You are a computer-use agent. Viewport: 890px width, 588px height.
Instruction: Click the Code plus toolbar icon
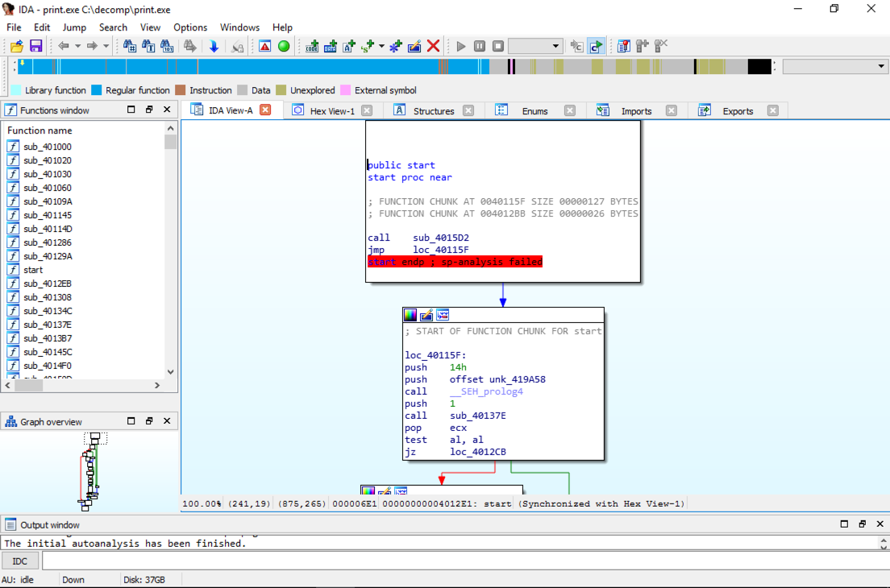312,47
